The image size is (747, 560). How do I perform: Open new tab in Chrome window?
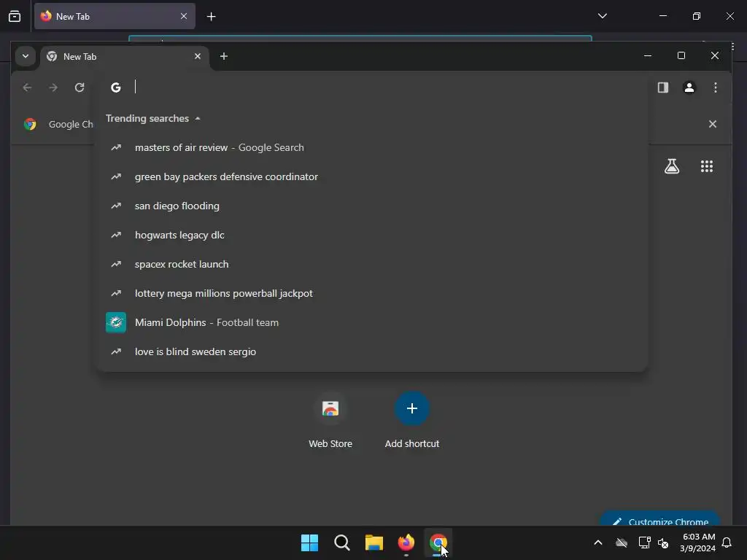[x=223, y=56]
